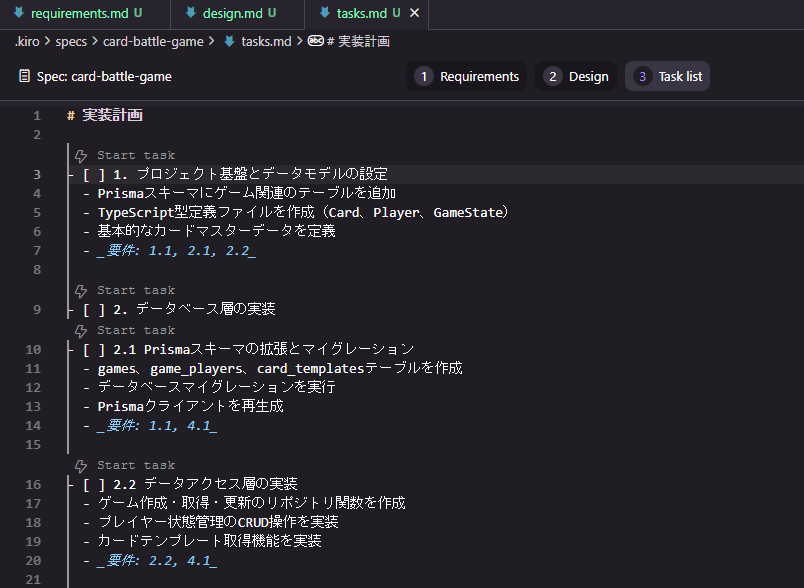Switch to the design.md tab
Image resolution: width=804 pixels, height=588 pixels.
[238, 14]
